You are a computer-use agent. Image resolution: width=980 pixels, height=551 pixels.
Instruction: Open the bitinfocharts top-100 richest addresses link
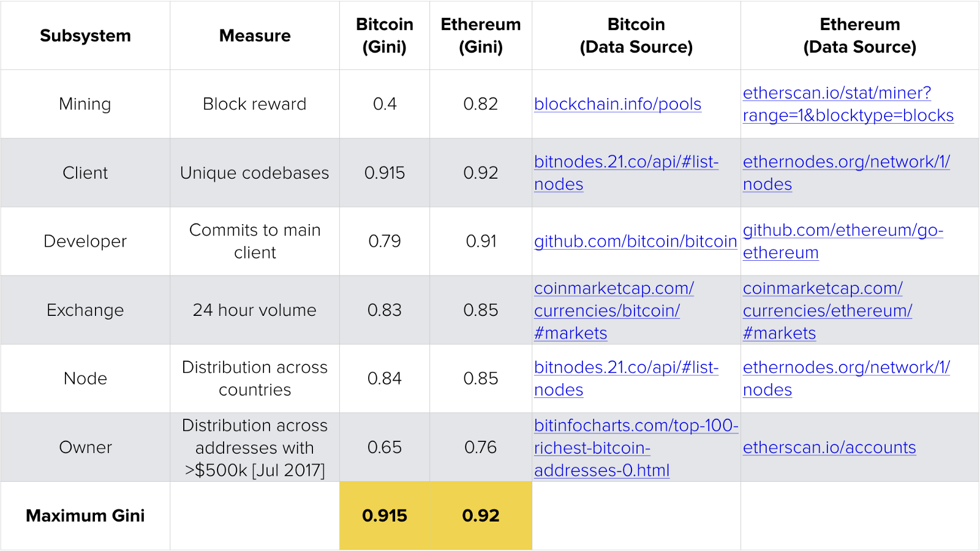pos(636,425)
